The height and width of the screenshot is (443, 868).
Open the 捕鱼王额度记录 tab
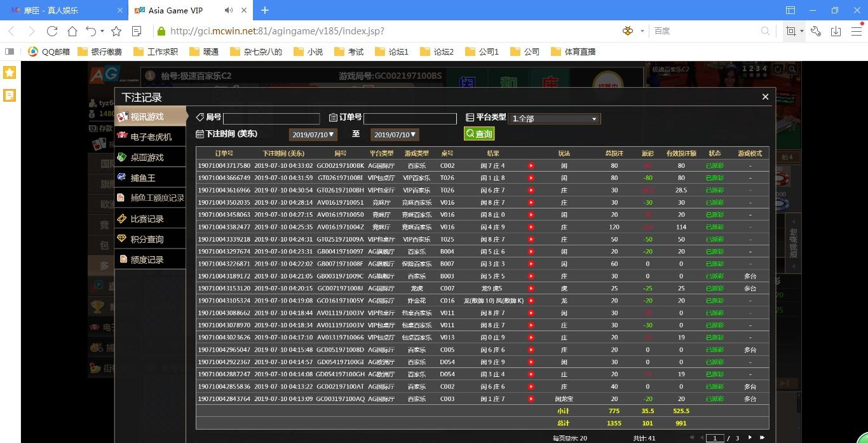click(151, 198)
